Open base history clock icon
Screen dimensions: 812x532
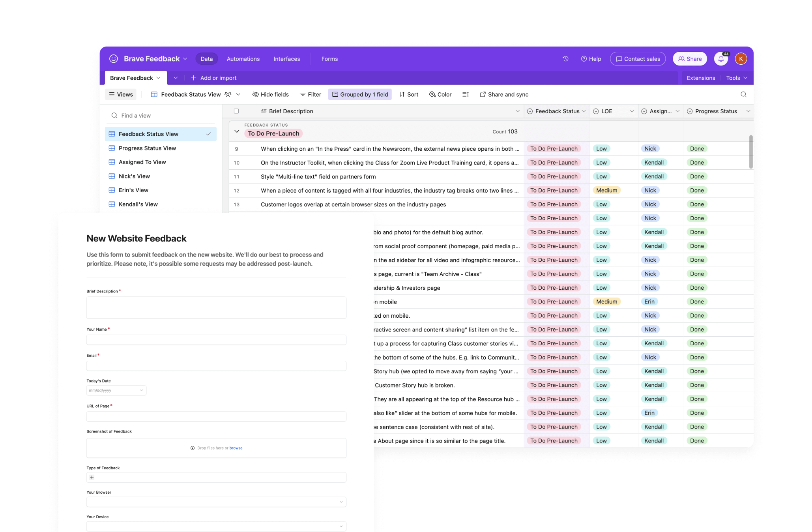[x=565, y=59]
